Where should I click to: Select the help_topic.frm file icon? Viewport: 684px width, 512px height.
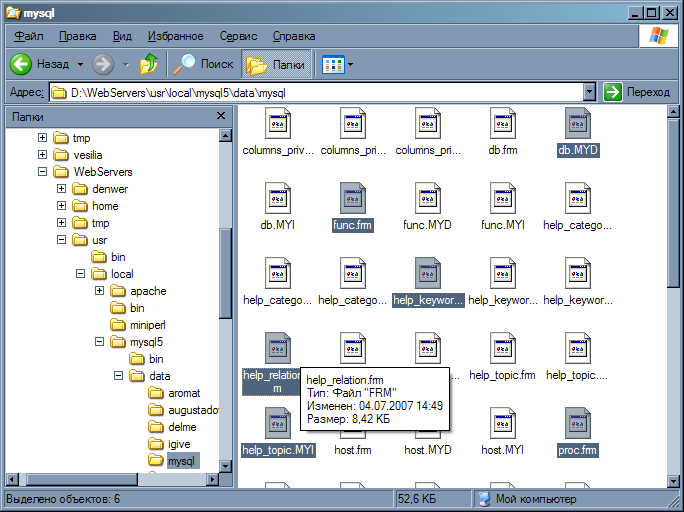[503, 348]
